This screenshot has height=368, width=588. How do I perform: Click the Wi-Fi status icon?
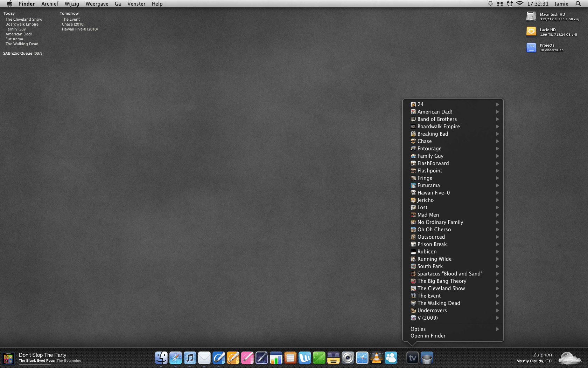pyautogui.click(x=520, y=4)
